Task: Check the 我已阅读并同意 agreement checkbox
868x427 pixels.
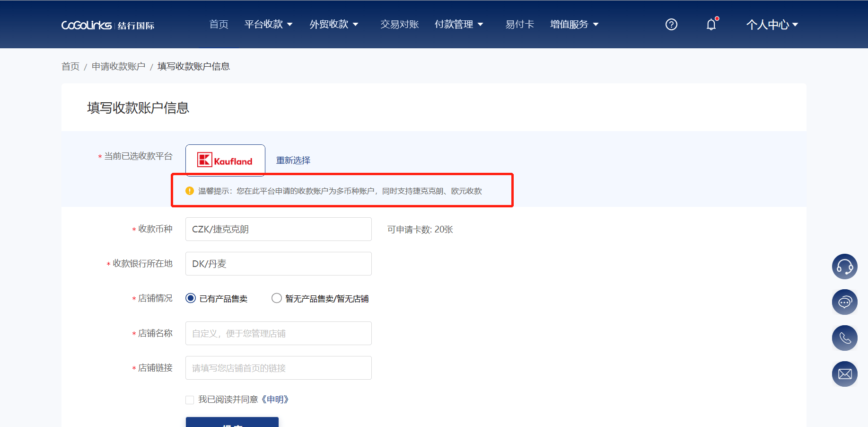Action: (189, 400)
